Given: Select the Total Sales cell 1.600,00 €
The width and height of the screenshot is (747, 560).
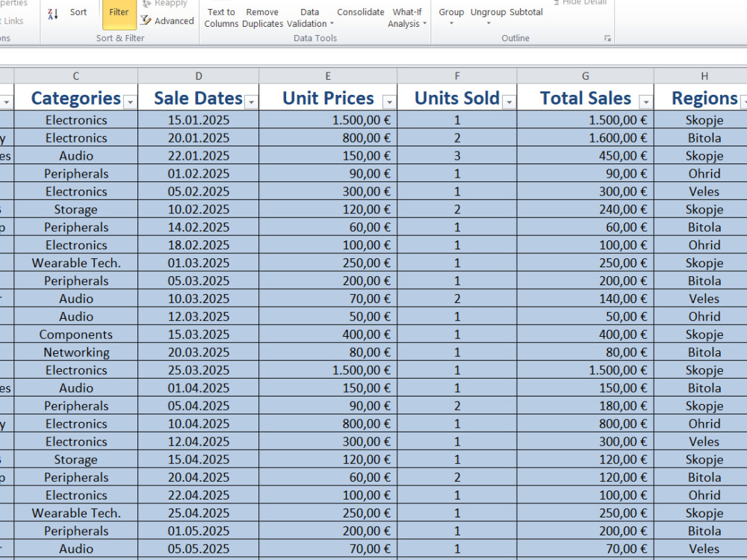Looking at the screenshot, I should click(586, 137).
